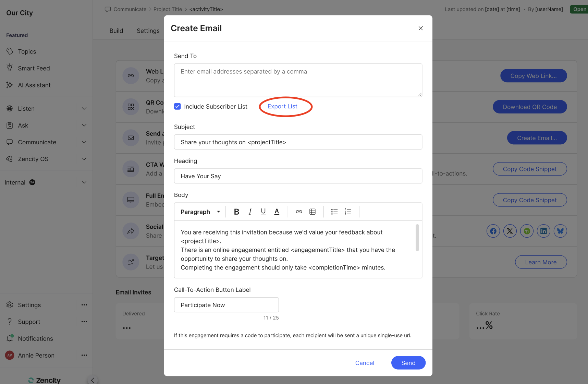Switch to the Build tab
Image resolution: width=588 pixels, height=384 pixels.
[x=116, y=31]
